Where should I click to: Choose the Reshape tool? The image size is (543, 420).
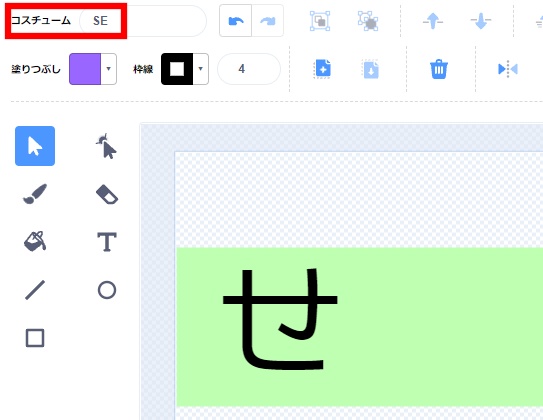click(107, 146)
